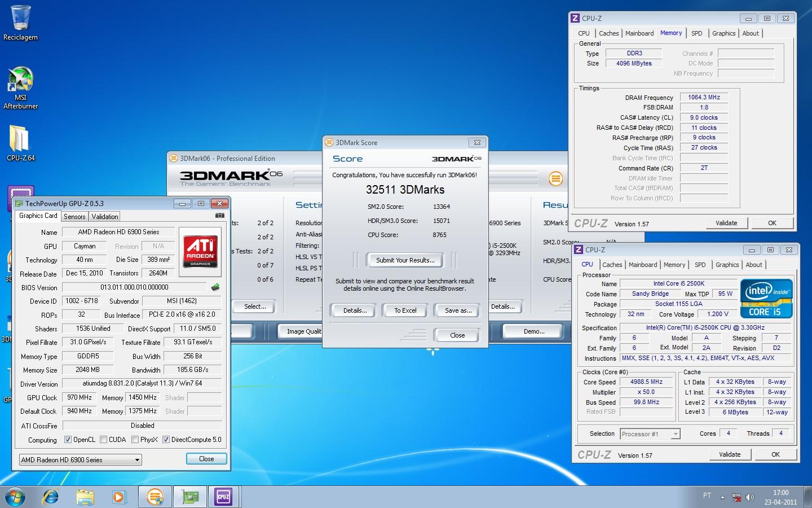The height and width of the screenshot is (508, 812).
Task: Click the network tray icon
Action: pos(736,497)
